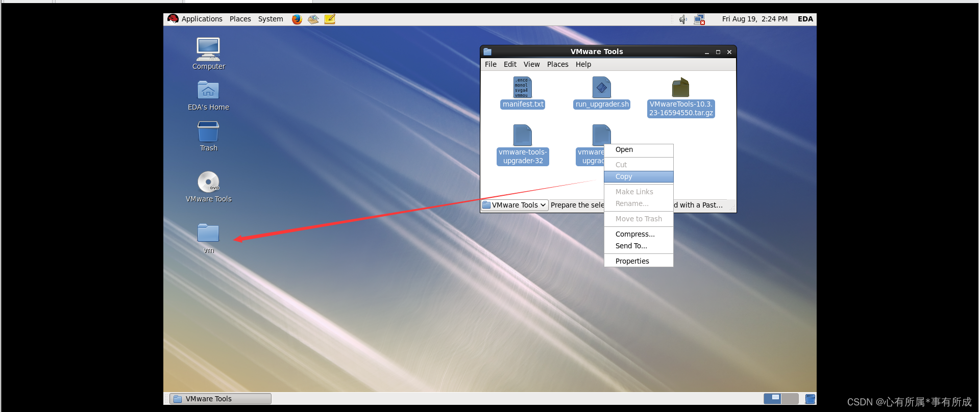Choose Compress... from the context menu
Image resolution: width=980 pixels, height=412 pixels.
coord(639,234)
